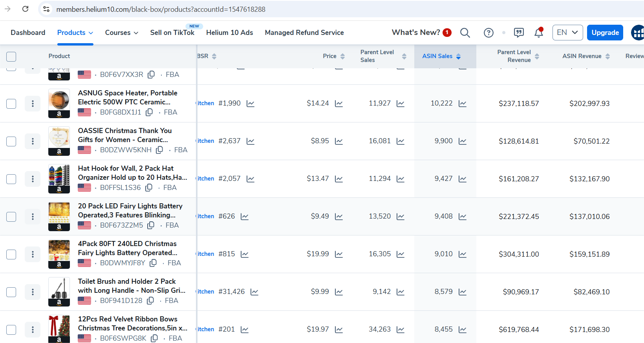Show price chart for $14.24
Viewport: 644px width, 343px height.
click(339, 104)
